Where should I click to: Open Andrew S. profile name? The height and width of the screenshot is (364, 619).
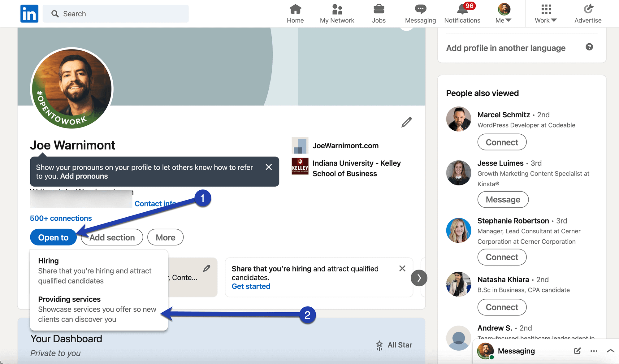tap(495, 328)
